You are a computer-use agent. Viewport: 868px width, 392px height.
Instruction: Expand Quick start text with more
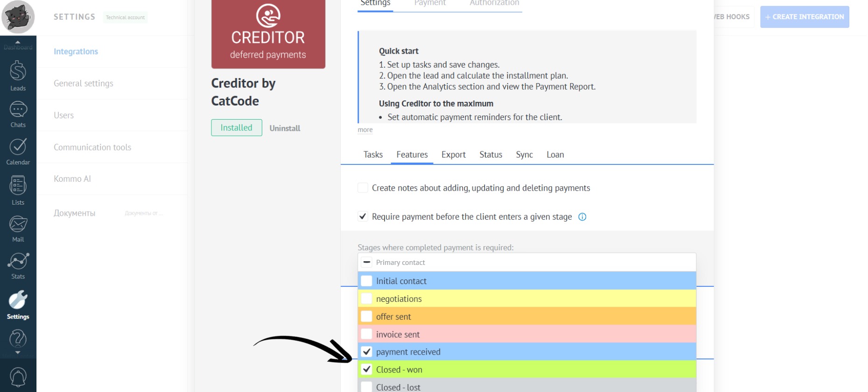point(365,130)
